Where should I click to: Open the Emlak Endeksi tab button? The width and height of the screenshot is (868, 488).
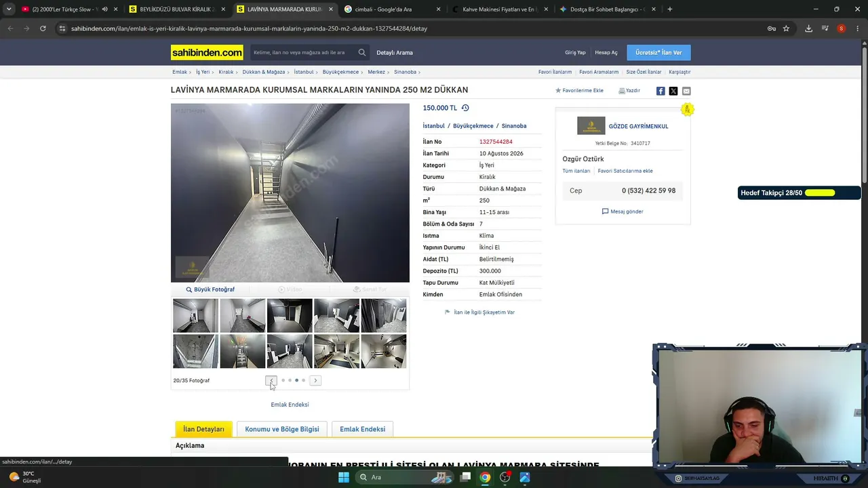[x=362, y=429]
